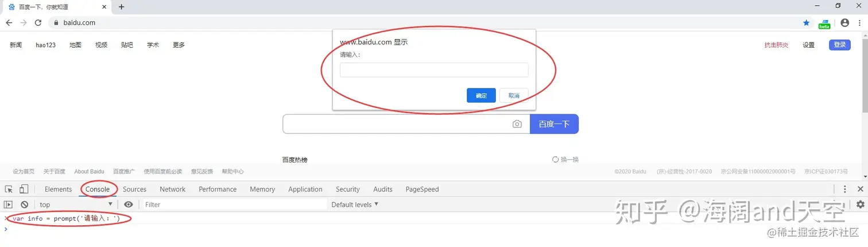Switch to the Network tab
This screenshot has width=868, height=247.
click(x=172, y=189)
